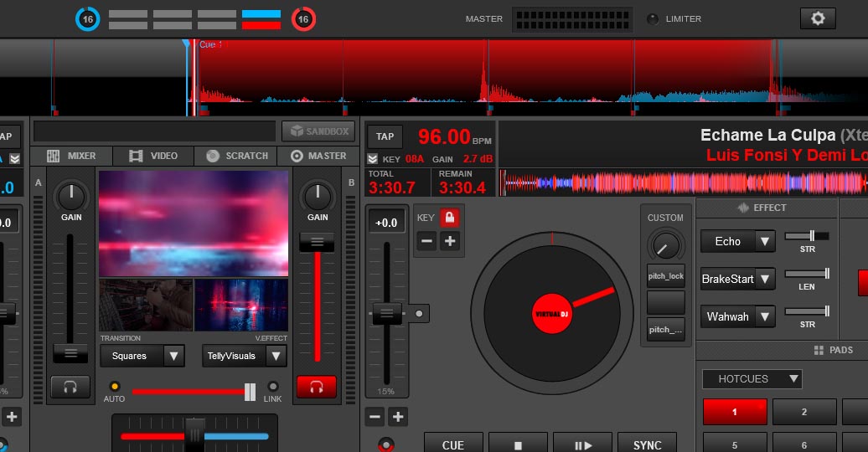Toggle the AUTO video crossfade light
Image resolution: width=868 pixels, height=452 pixels.
[x=114, y=386]
